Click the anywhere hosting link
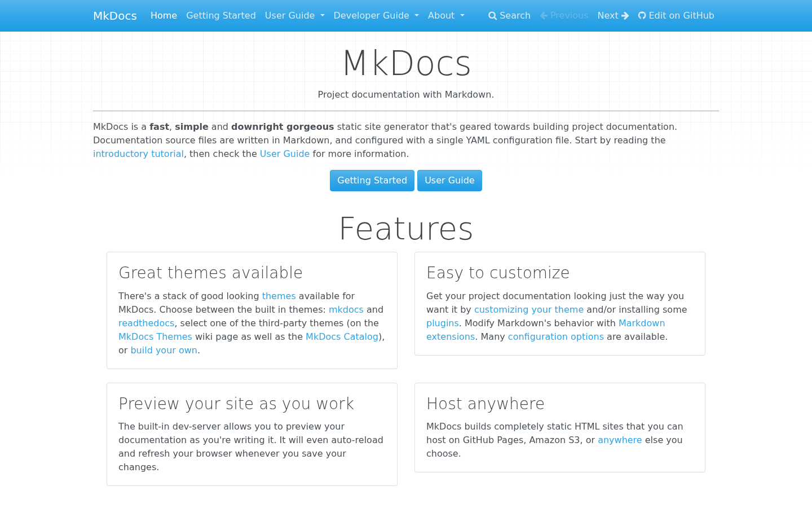Viewport: 812px width, 508px height. 620,440
